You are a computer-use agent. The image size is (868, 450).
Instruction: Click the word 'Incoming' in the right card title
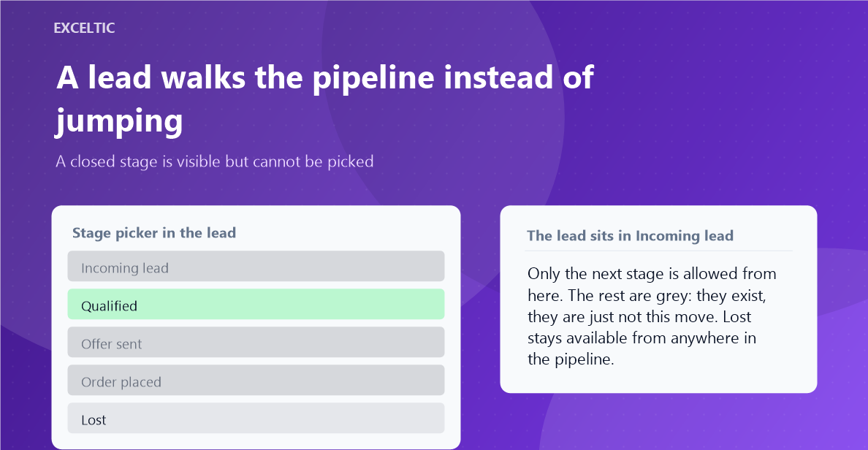[x=668, y=236]
